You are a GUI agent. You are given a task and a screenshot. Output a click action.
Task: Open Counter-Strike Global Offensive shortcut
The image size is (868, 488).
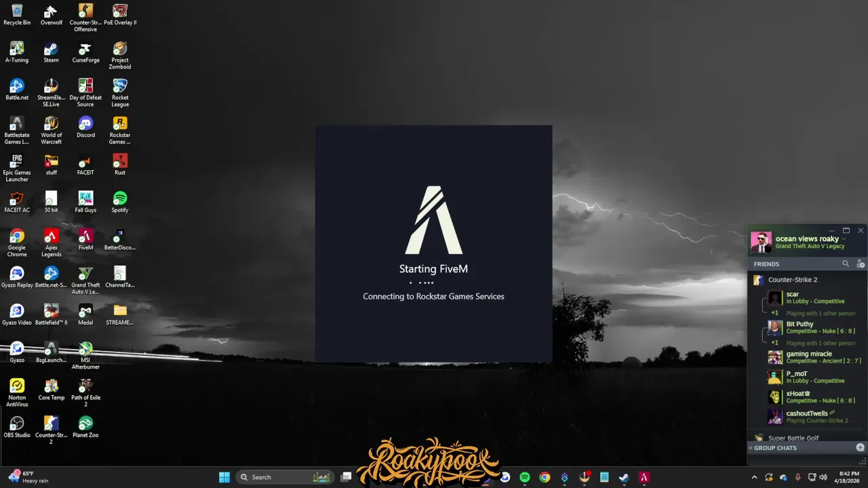click(85, 18)
